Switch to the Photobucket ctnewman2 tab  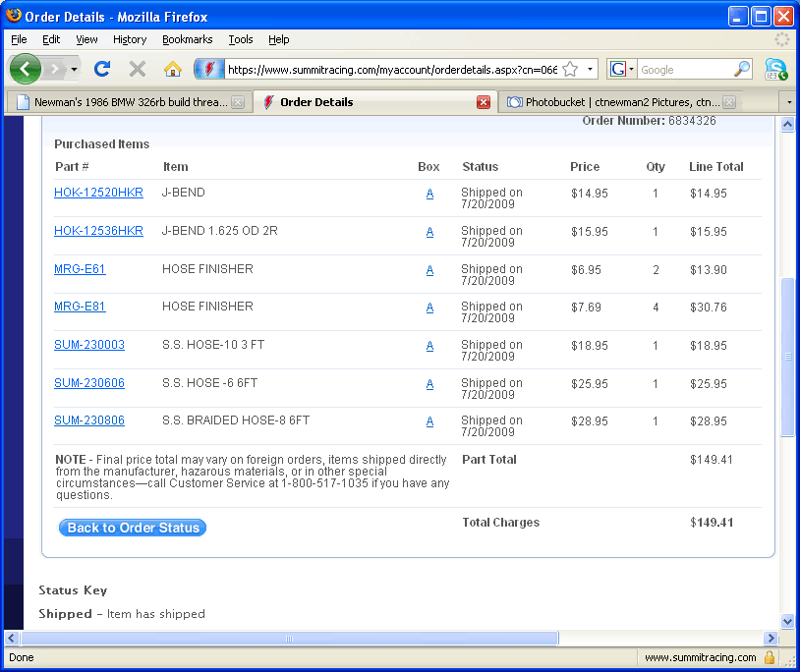[622, 102]
